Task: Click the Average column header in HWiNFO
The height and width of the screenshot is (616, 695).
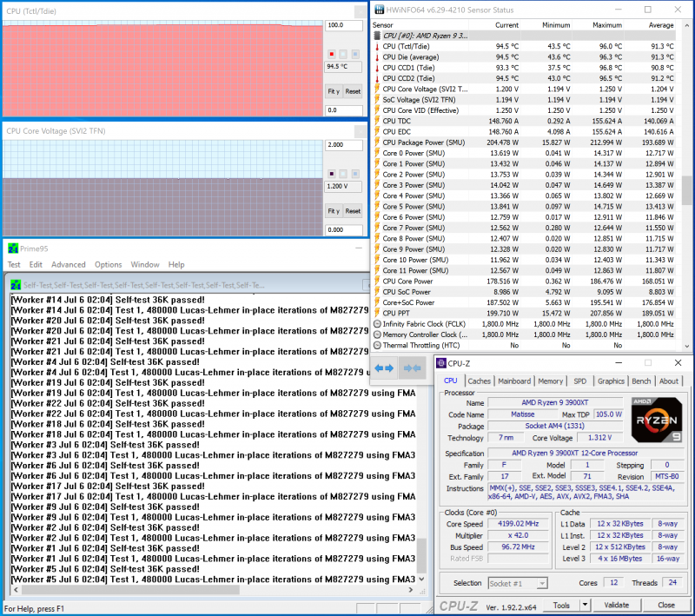Action: tap(661, 25)
